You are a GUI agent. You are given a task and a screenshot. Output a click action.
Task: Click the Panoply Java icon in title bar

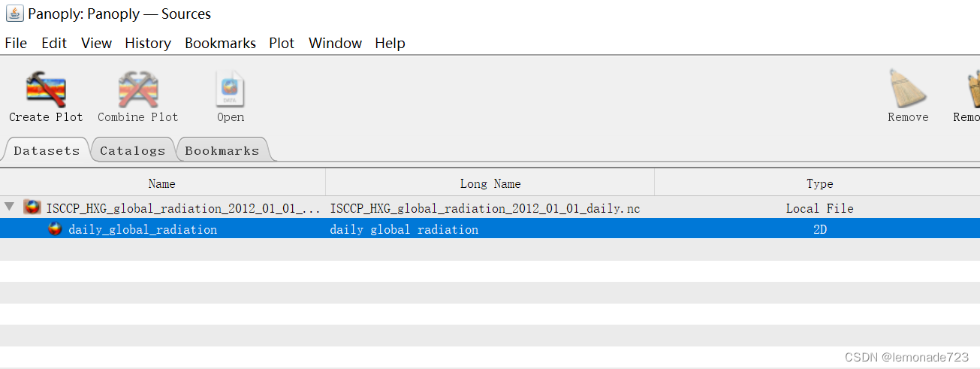coord(14,14)
